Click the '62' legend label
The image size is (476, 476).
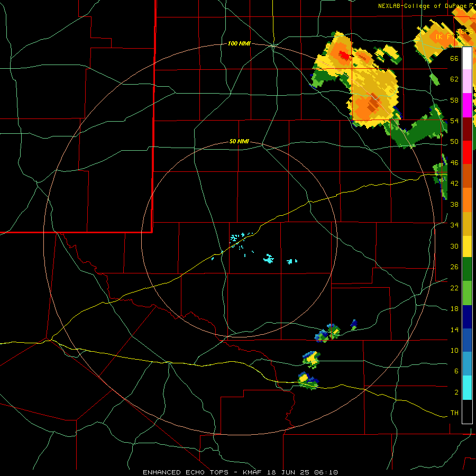pyautogui.click(x=454, y=79)
